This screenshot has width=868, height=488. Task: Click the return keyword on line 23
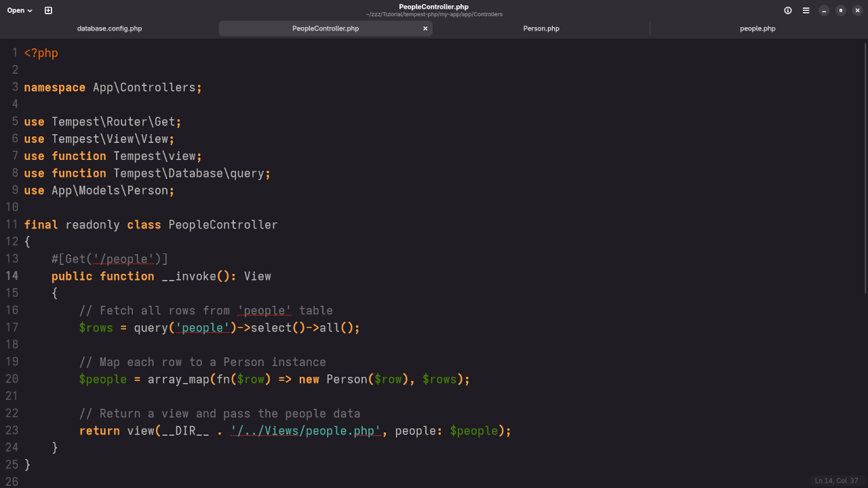(100, 431)
